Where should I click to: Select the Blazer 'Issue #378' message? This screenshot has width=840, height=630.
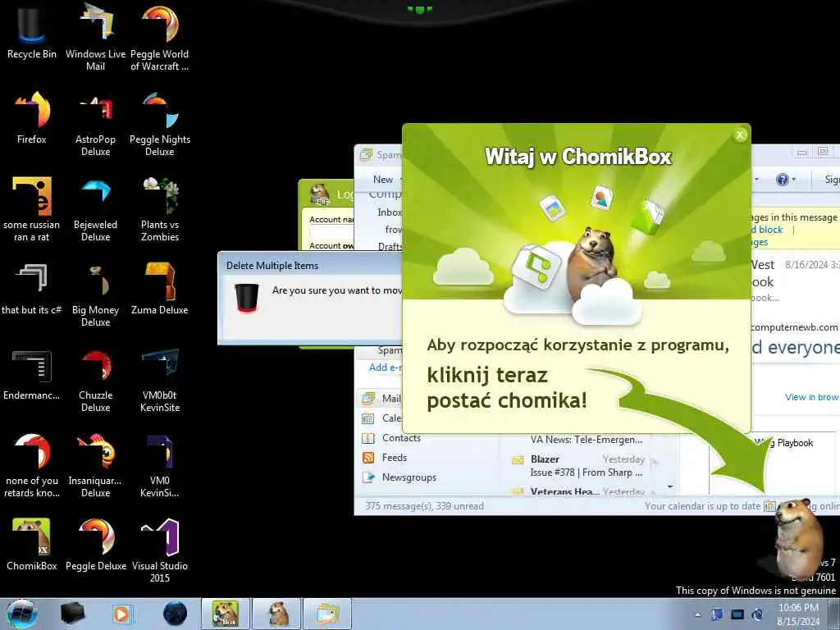click(x=586, y=466)
